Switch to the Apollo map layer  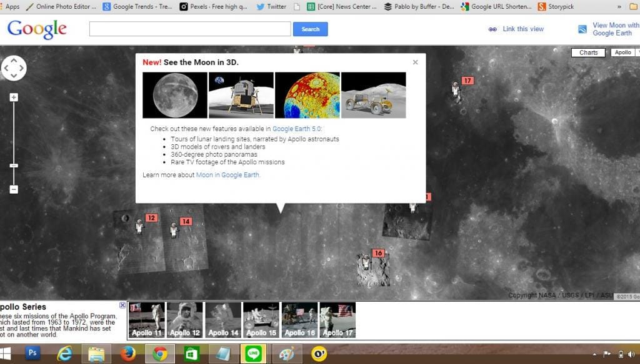(x=622, y=53)
